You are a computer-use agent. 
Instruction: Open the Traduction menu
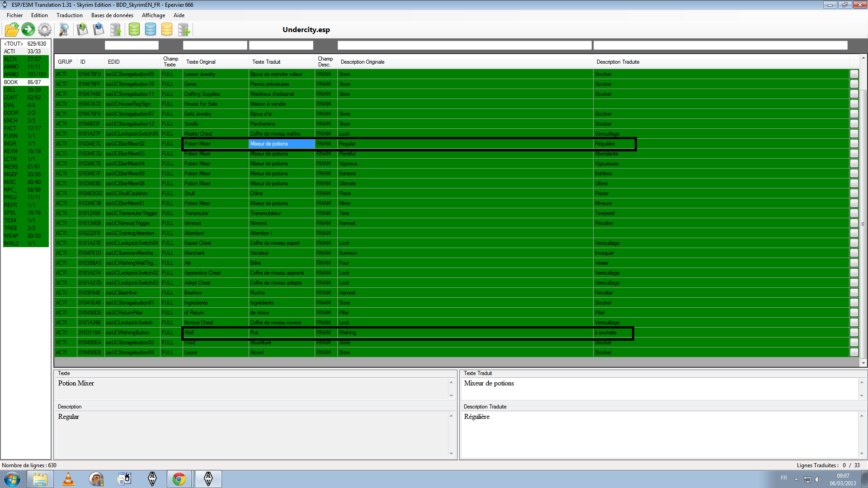click(70, 15)
